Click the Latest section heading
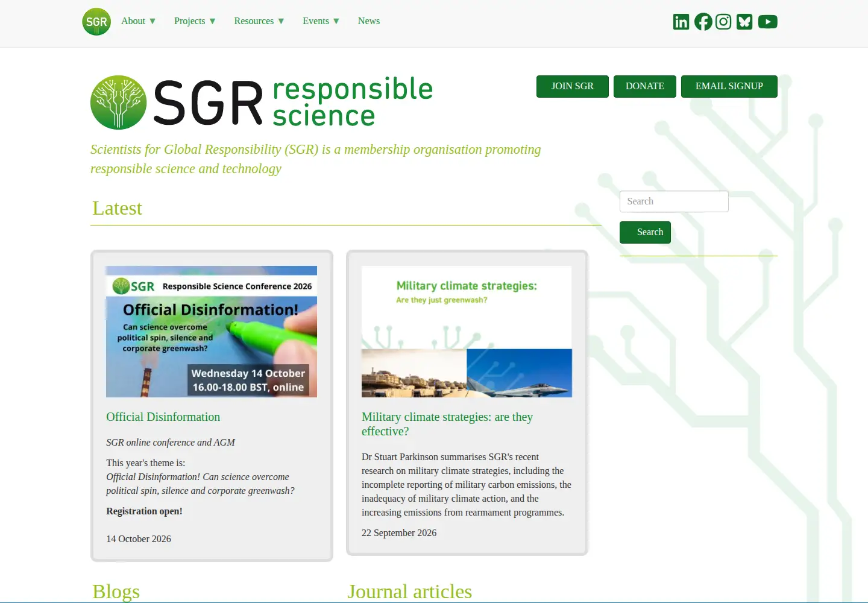 (117, 208)
